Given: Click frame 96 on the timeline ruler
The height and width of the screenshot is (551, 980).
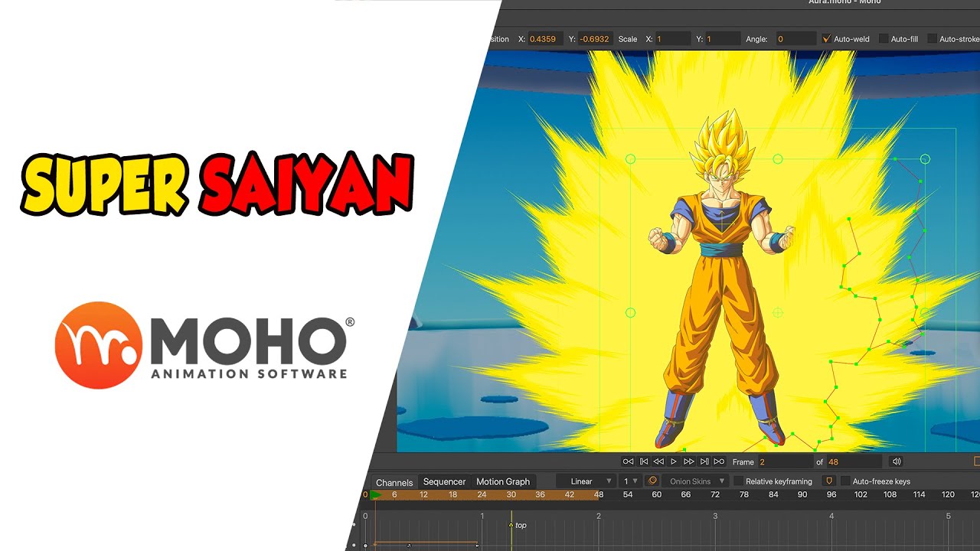Looking at the screenshot, I should click(831, 495).
